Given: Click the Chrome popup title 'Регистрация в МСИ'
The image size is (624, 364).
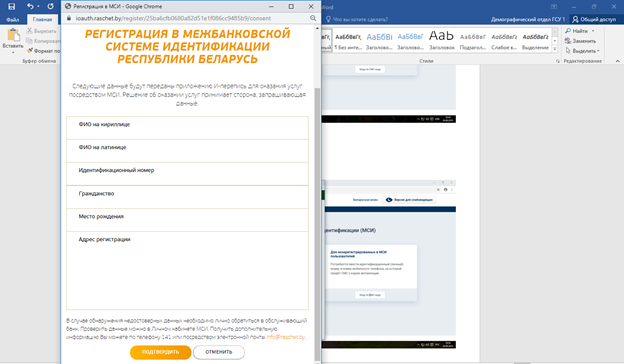Looking at the screenshot, I should [x=118, y=6].
